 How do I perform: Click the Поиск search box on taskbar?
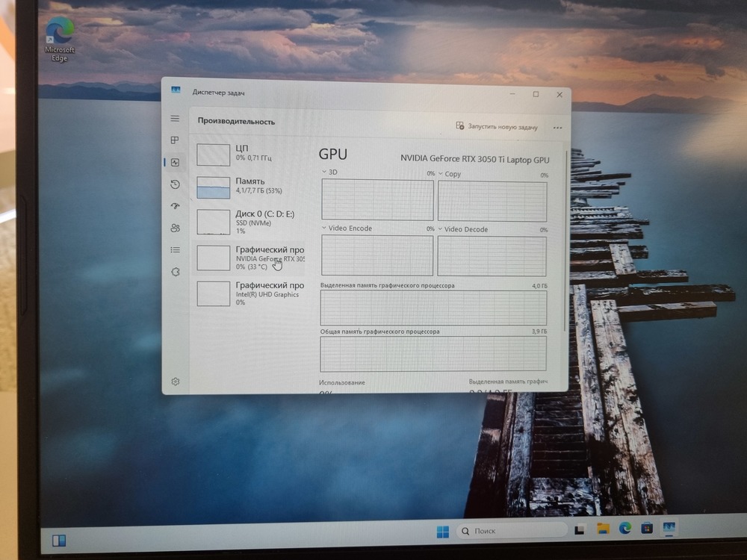point(511,530)
